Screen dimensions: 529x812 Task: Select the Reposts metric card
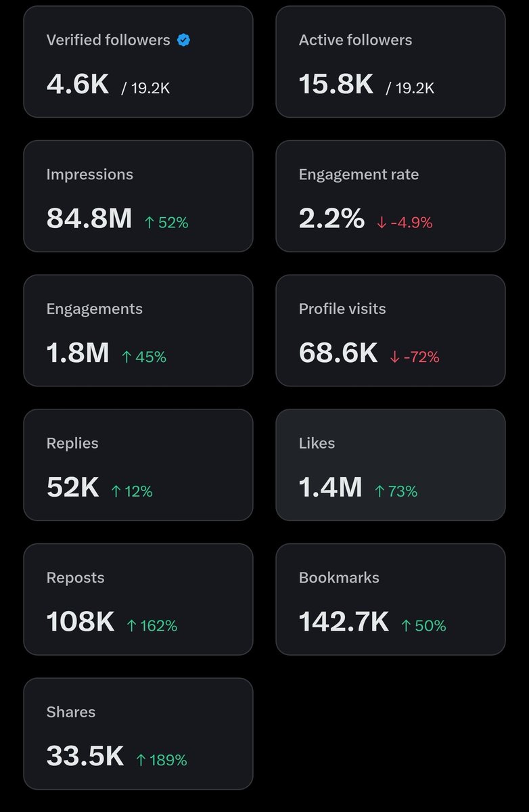(x=138, y=599)
